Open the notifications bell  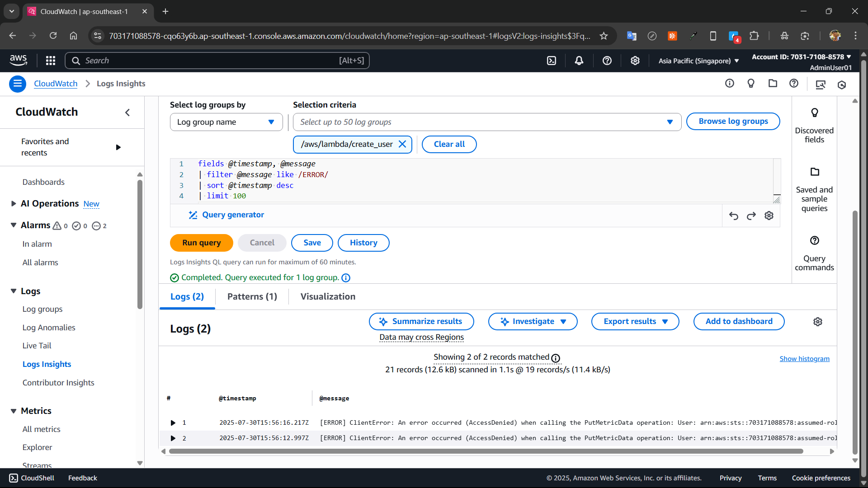[579, 61]
